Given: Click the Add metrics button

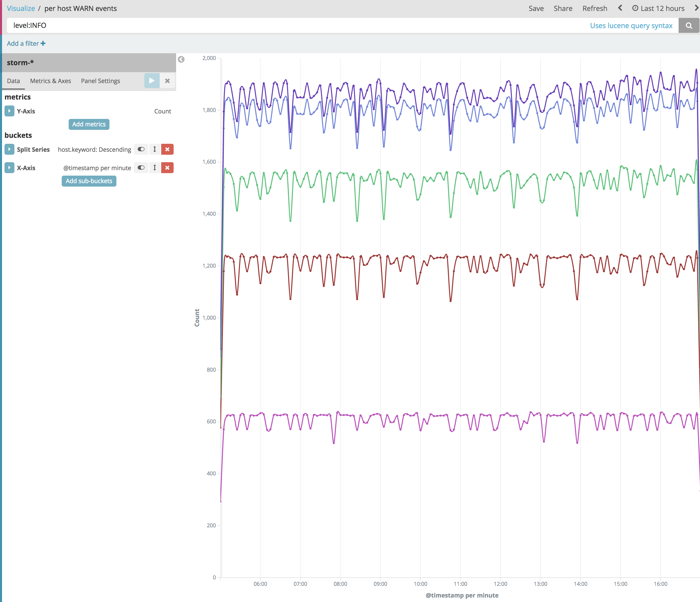Looking at the screenshot, I should (89, 124).
